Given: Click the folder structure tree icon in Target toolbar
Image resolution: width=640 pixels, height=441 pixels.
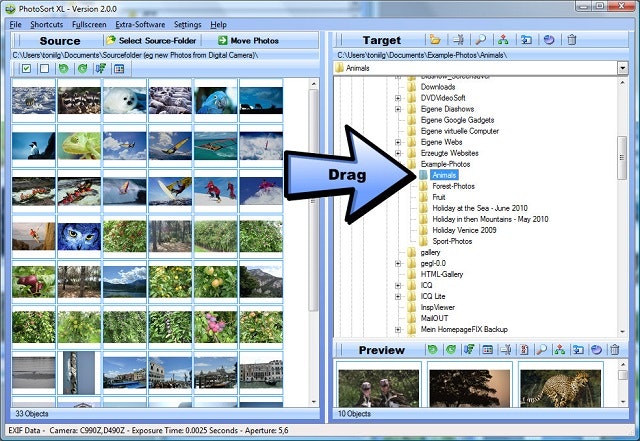Looking at the screenshot, I should tap(503, 40).
